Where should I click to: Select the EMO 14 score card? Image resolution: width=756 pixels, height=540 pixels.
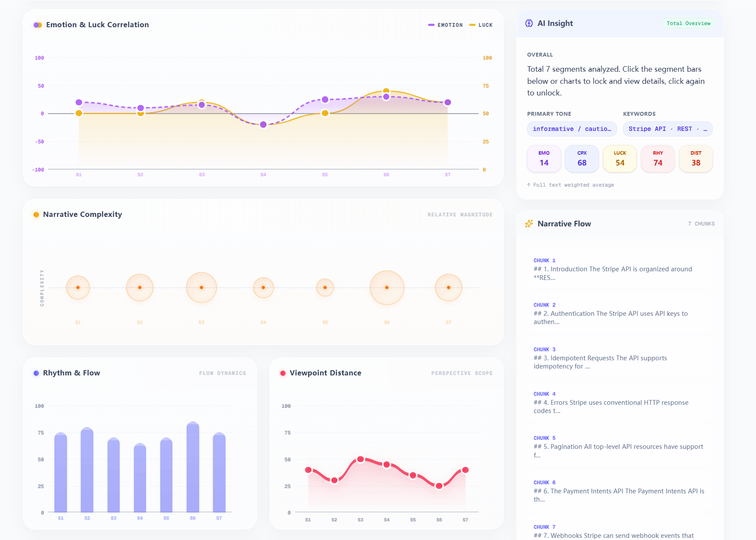544,159
